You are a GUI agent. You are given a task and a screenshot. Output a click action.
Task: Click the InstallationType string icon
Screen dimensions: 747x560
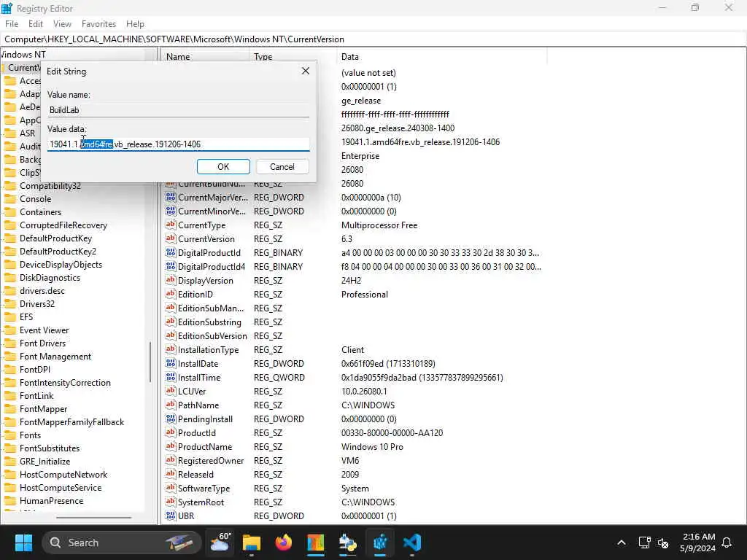point(171,349)
